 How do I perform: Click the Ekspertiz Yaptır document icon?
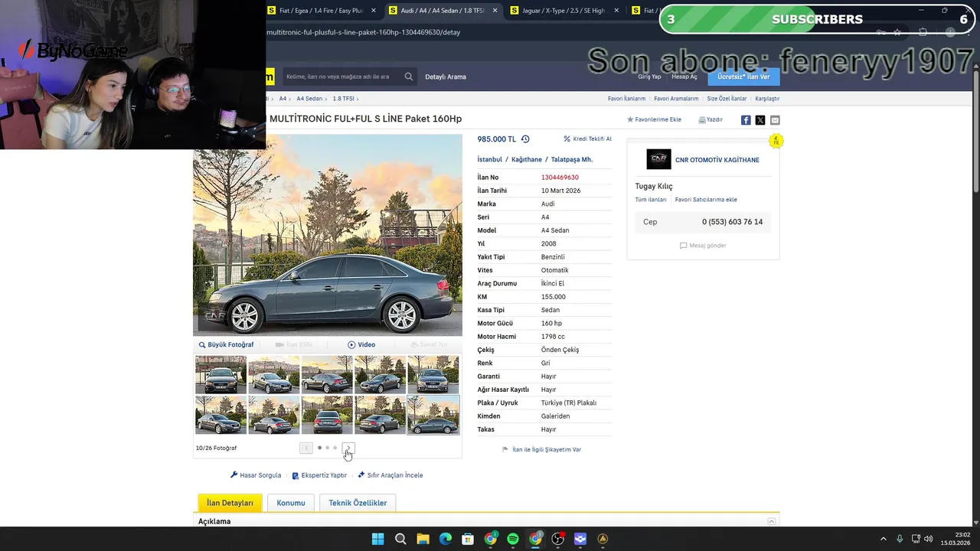[296, 475]
